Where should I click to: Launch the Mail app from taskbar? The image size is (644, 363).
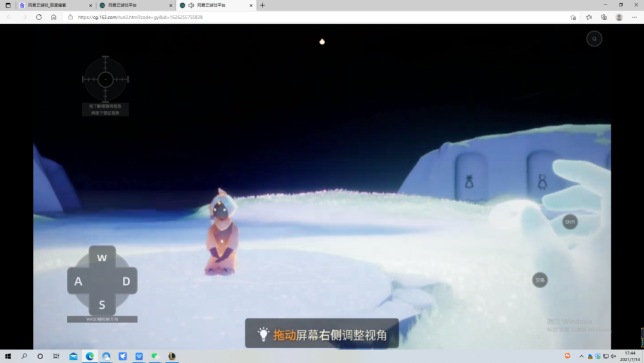pyautogui.click(x=73, y=356)
